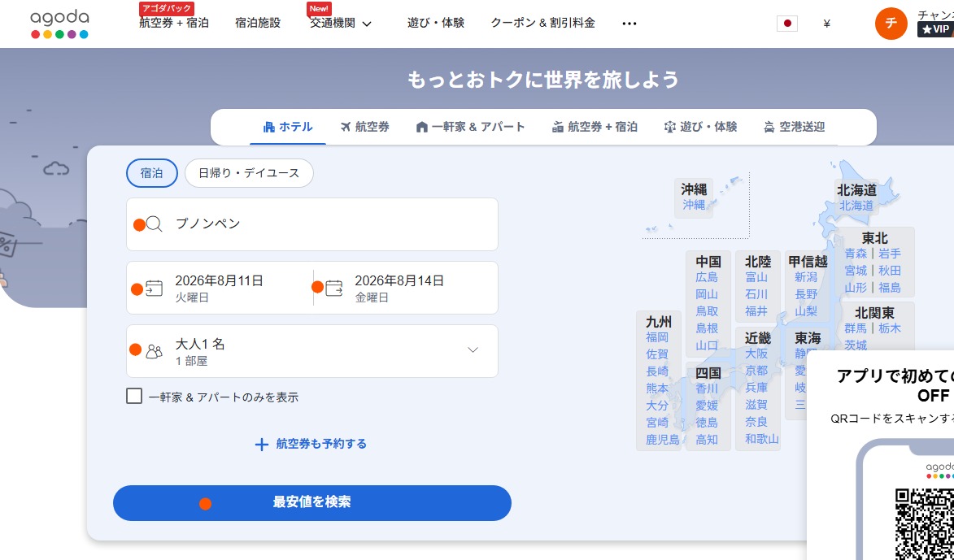Choose 京都 in the 近畿 region
This screenshot has width=954, height=560.
click(757, 371)
